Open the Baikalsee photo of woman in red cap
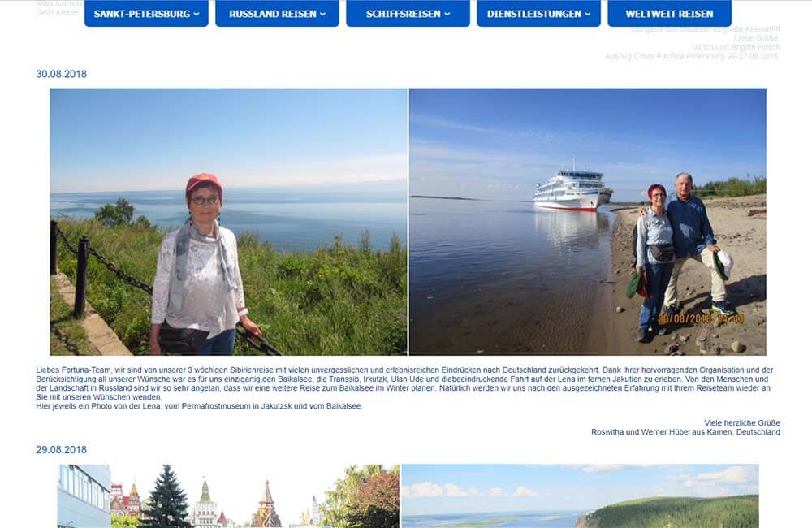This screenshot has width=812, height=528. (228, 222)
